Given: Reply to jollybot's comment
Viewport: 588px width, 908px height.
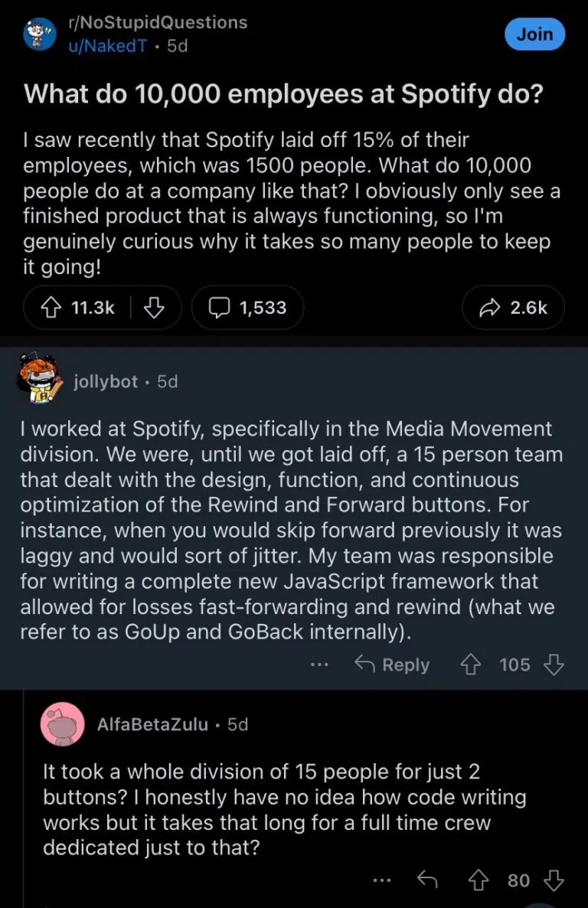Looking at the screenshot, I should (392, 665).
